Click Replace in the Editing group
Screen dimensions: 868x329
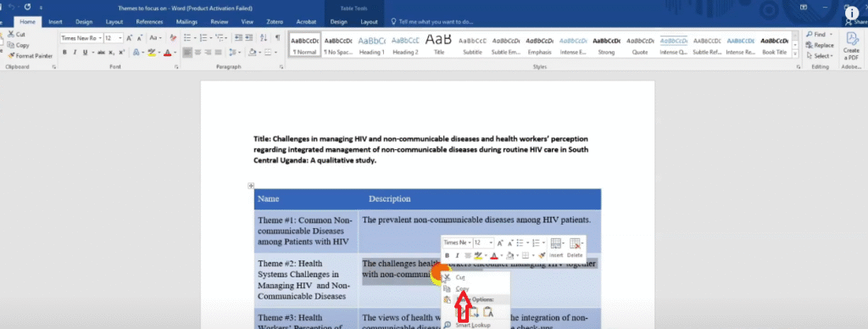tap(821, 46)
